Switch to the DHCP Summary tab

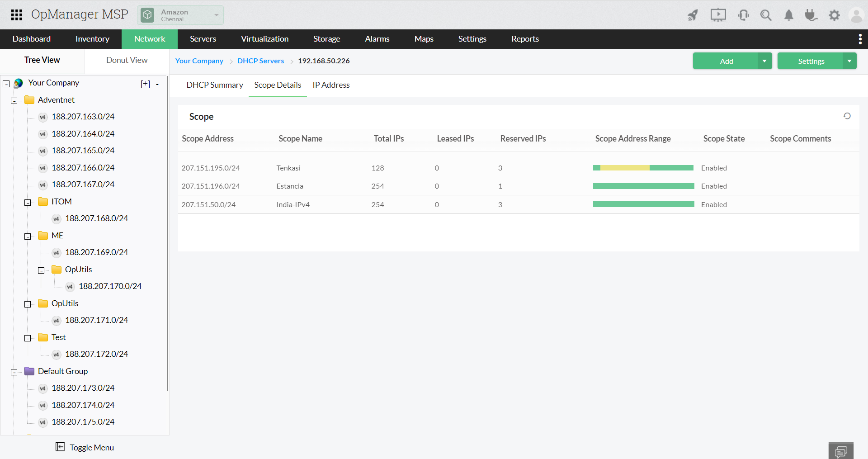click(x=215, y=85)
